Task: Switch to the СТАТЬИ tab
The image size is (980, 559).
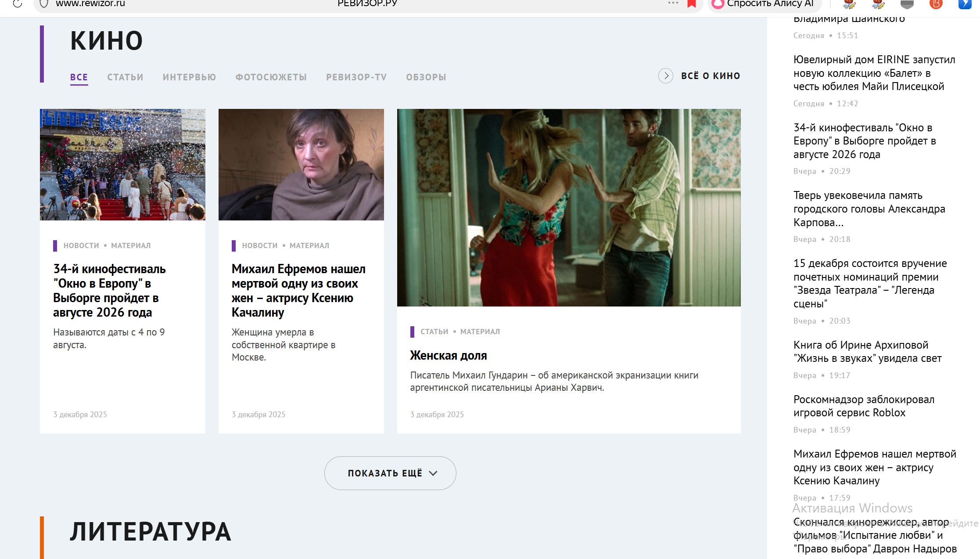Action: [x=125, y=77]
